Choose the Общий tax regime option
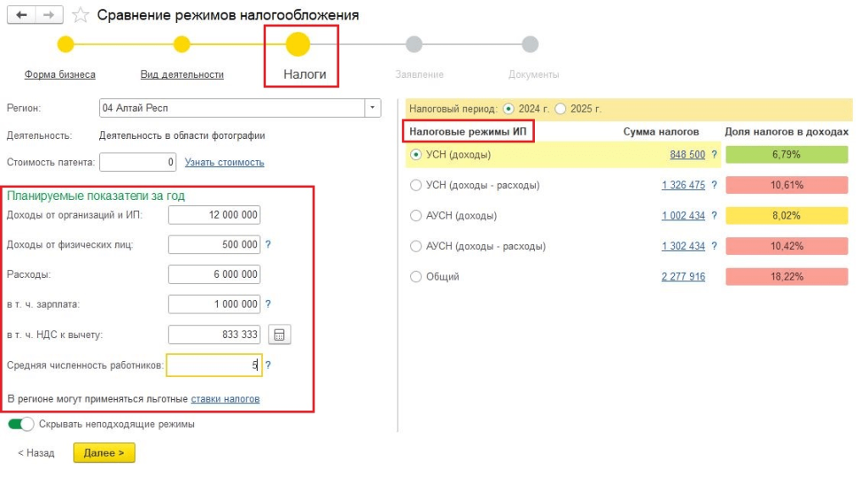 pyautogui.click(x=415, y=277)
